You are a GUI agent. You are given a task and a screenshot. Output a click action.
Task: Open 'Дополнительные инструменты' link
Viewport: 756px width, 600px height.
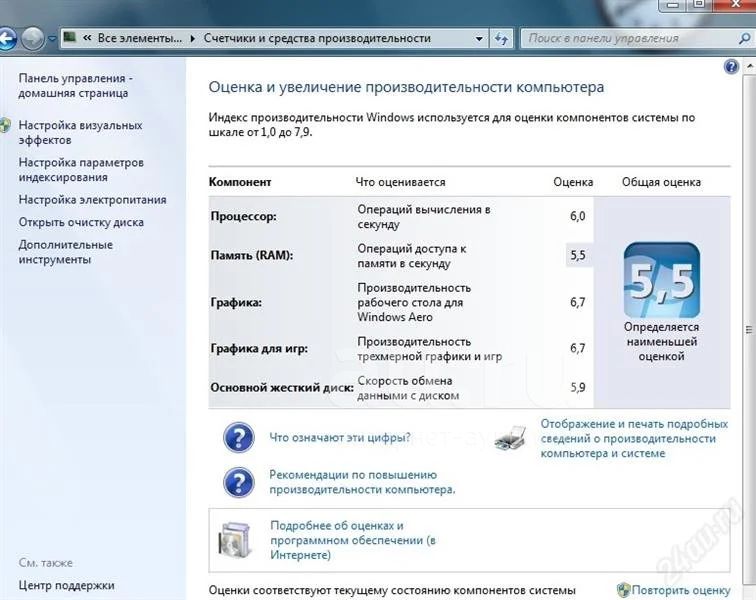point(66,252)
